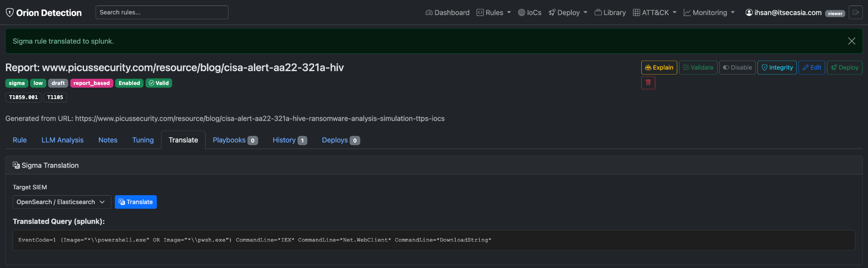The width and height of the screenshot is (868, 268).
Task: Expand the Deploy navigation dropdown
Action: click(568, 13)
